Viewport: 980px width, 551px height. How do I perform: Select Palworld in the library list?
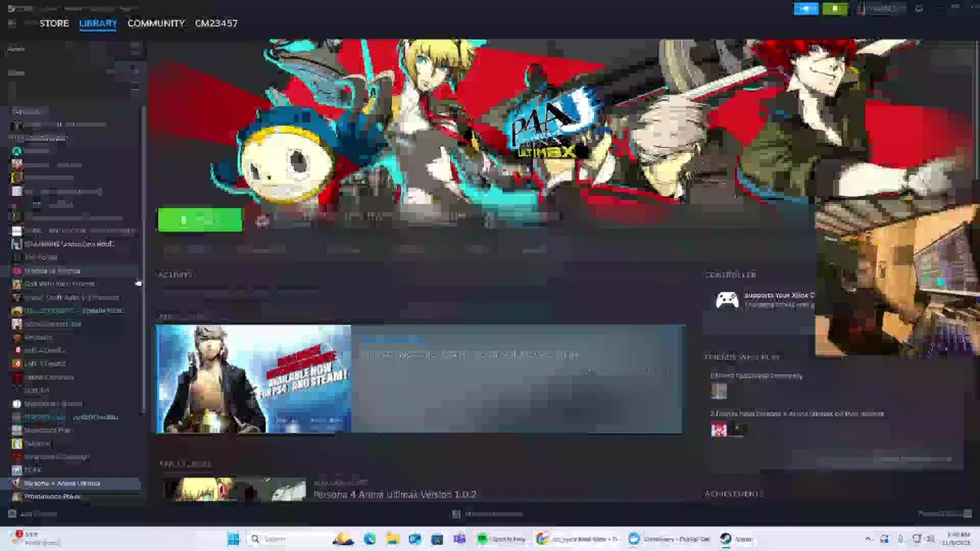point(38,443)
